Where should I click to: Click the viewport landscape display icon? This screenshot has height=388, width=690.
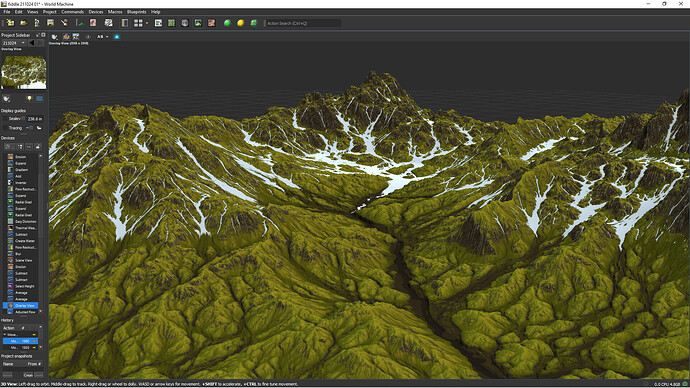(76, 37)
